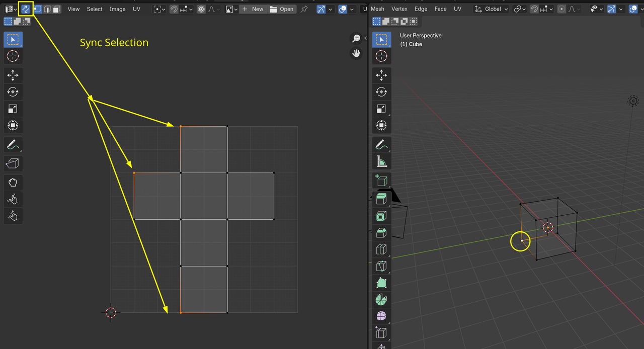
Task: Enable edge select mode in UV editor
Action: coord(47,9)
